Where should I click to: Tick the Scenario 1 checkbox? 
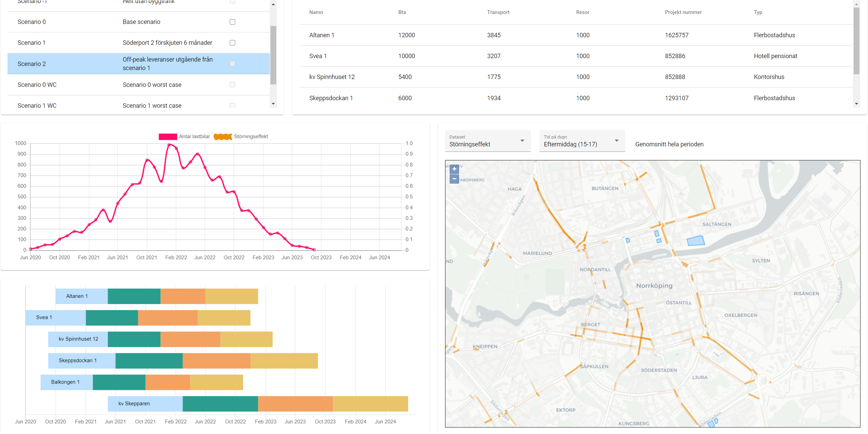pyautogui.click(x=232, y=43)
